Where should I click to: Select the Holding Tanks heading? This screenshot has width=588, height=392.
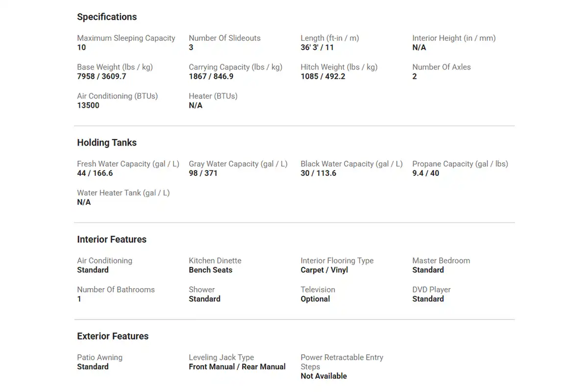point(107,143)
